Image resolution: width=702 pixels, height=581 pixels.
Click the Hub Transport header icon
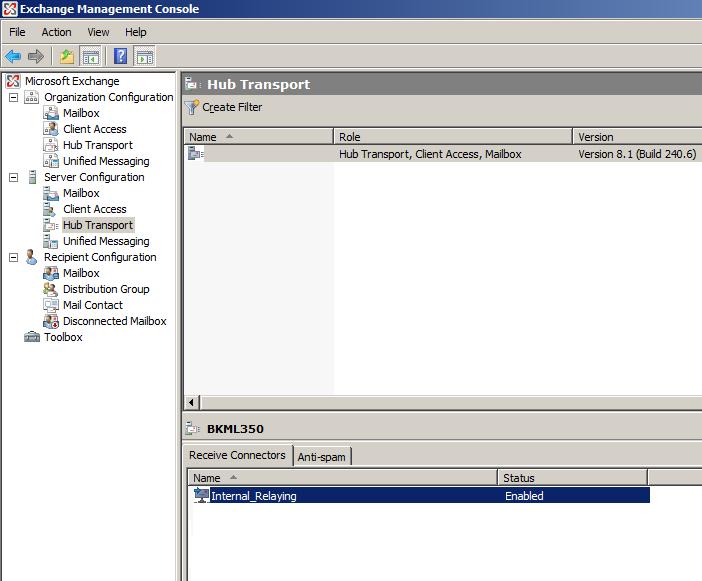[191, 84]
